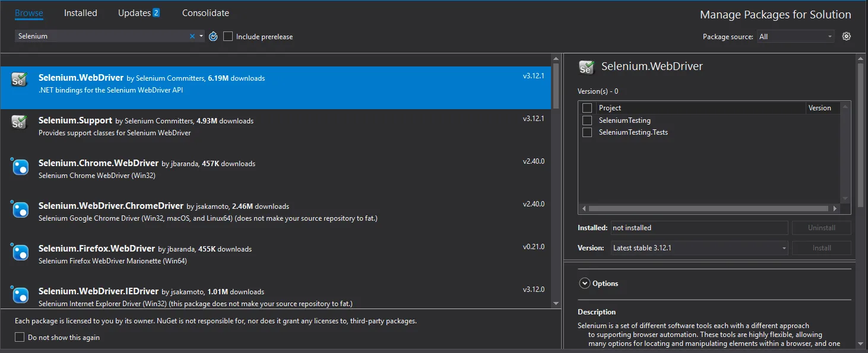Click the Uninstall button
This screenshot has height=353, width=868.
(821, 228)
